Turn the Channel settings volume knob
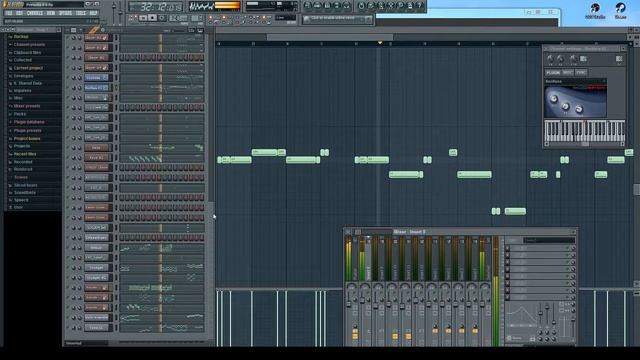The width and height of the screenshot is (640, 360). coord(560,59)
